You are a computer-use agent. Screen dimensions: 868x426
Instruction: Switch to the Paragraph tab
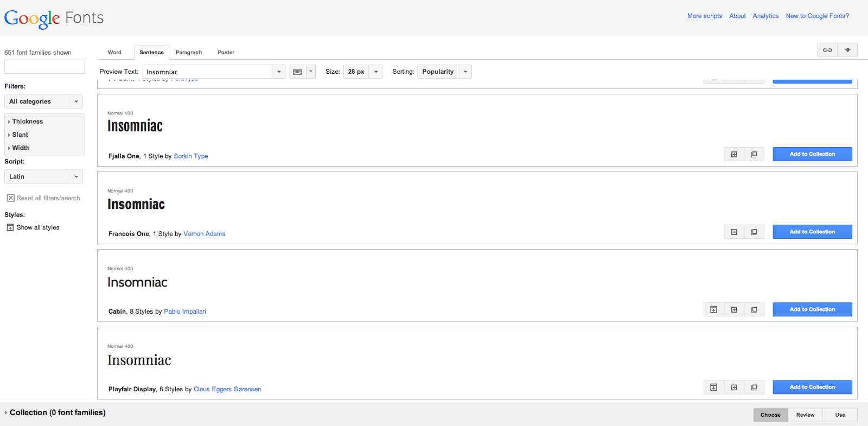(189, 53)
